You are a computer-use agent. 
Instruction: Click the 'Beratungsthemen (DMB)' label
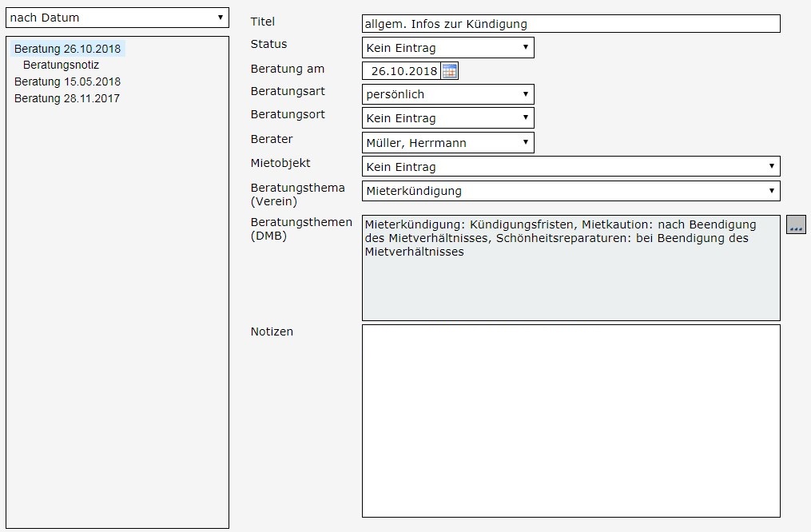301,229
